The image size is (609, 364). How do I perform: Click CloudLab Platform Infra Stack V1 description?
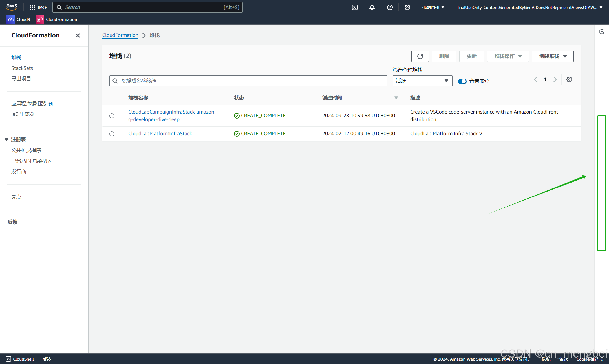[447, 134]
